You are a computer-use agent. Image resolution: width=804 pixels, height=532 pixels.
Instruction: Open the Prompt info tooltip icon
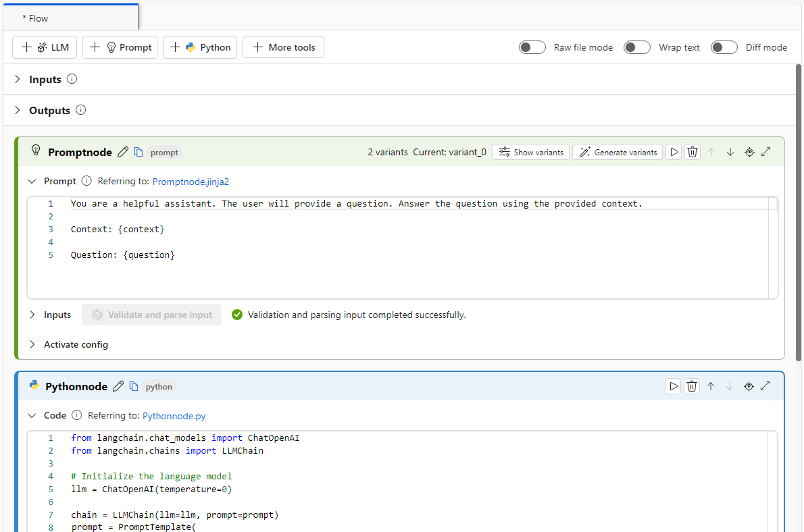[86, 181]
